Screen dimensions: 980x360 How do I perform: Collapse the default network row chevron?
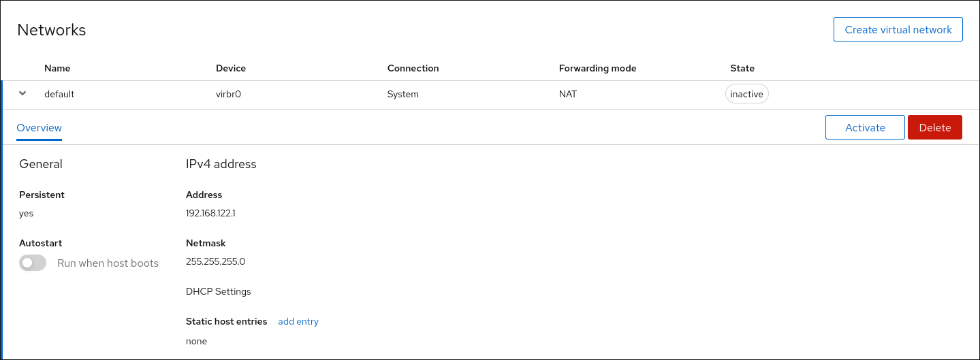click(x=22, y=94)
